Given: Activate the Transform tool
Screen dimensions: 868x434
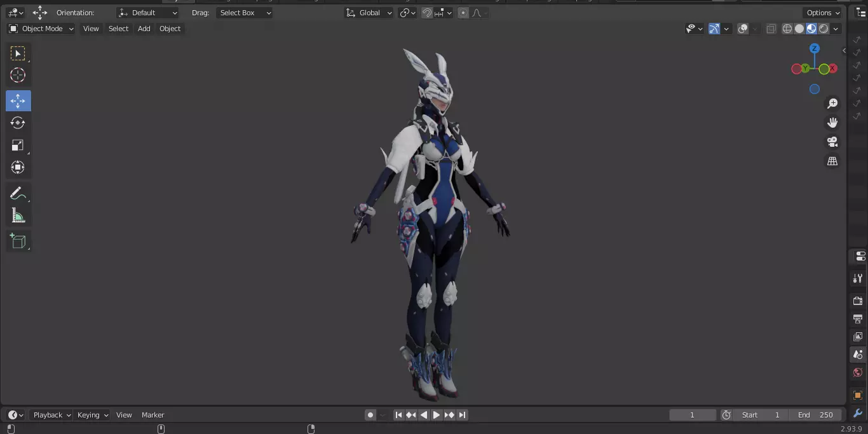Looking at the screenshot, I should coord(18,167).
